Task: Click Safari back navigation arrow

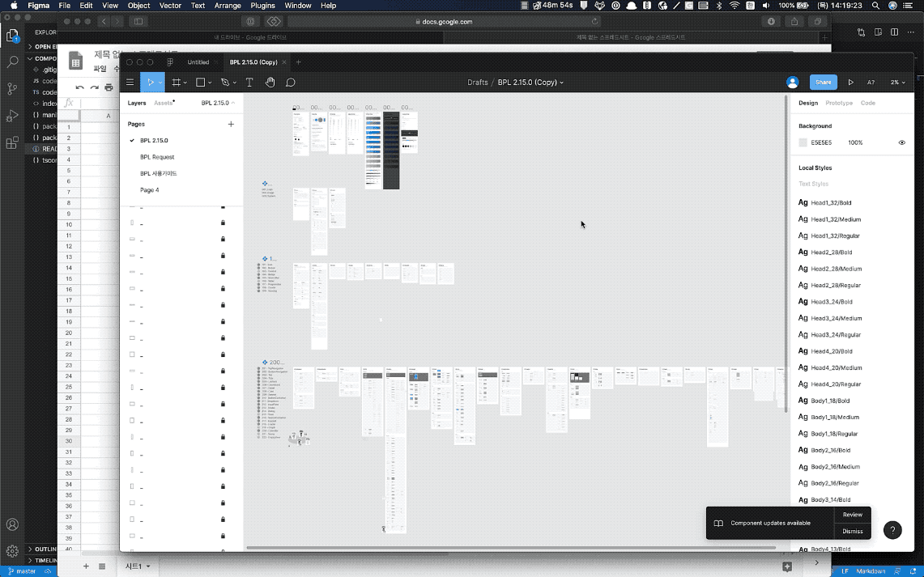Action: [x=104, y=21]
